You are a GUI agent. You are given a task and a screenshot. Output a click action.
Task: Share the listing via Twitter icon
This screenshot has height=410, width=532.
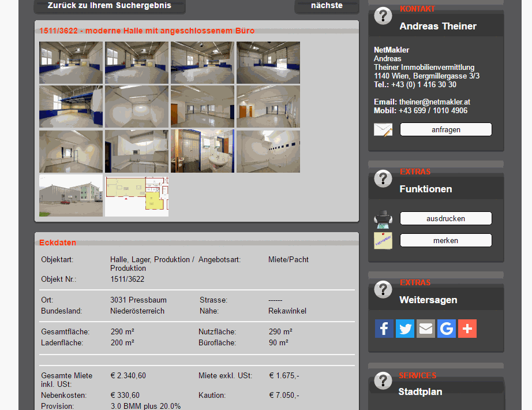(x=404, y=329)
